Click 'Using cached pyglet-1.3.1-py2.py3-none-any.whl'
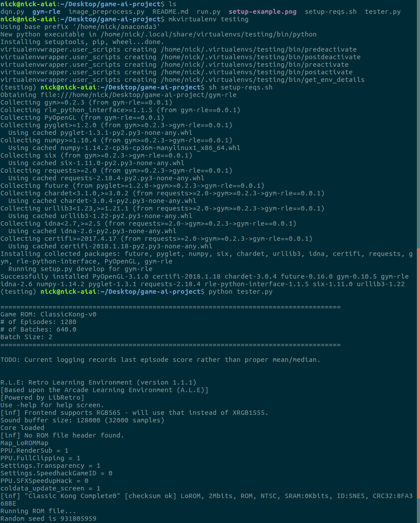420x523 pixels. pos(101,133)
